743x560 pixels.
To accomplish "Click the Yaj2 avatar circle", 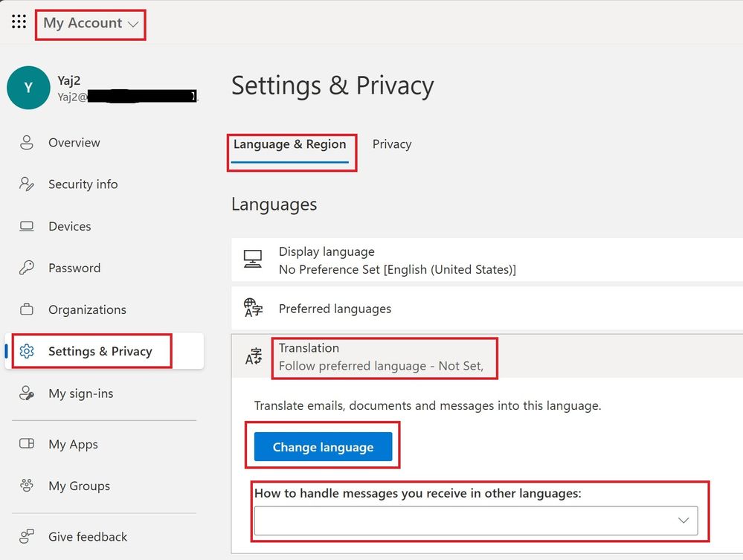I will click(x=28, y=88).
